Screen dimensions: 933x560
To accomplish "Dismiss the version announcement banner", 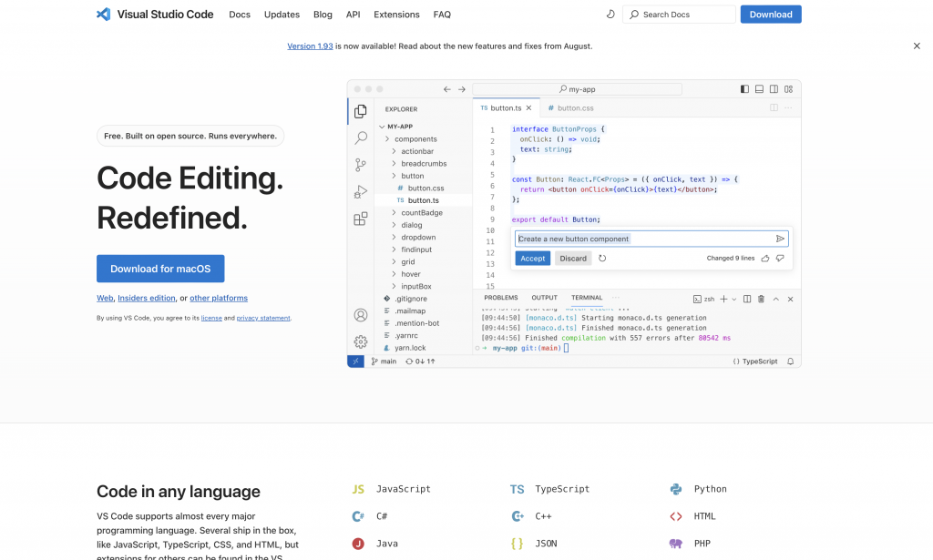I will [917, 46].
